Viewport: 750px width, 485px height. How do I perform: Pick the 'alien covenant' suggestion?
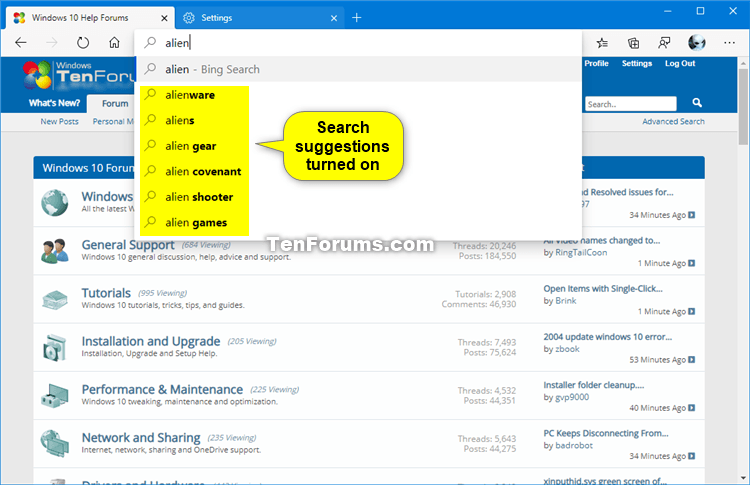tap(359, 171)
